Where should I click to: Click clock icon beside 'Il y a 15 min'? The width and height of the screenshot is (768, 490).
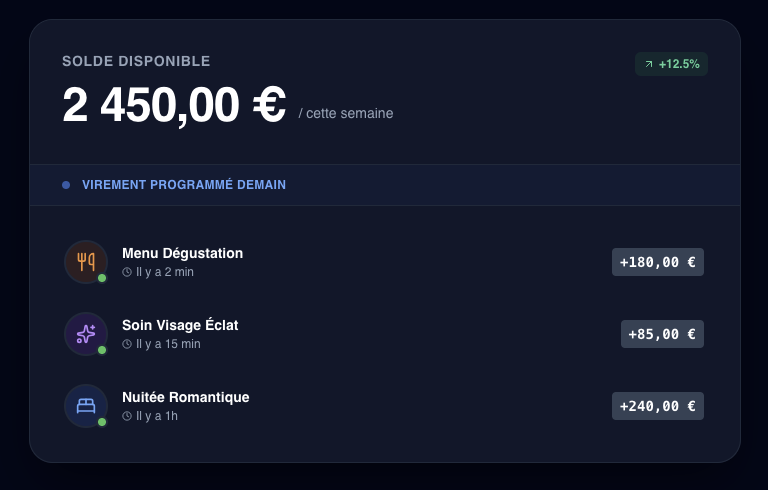[127, 344]
